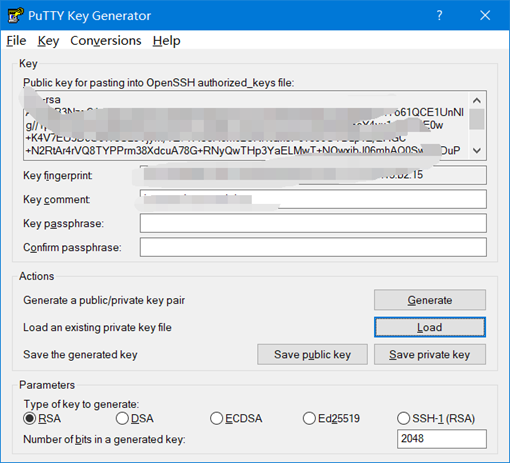Open the Key menu
The width and height of the screenshot is (510, 463).
pyautogui.click(x=48, y=41)
